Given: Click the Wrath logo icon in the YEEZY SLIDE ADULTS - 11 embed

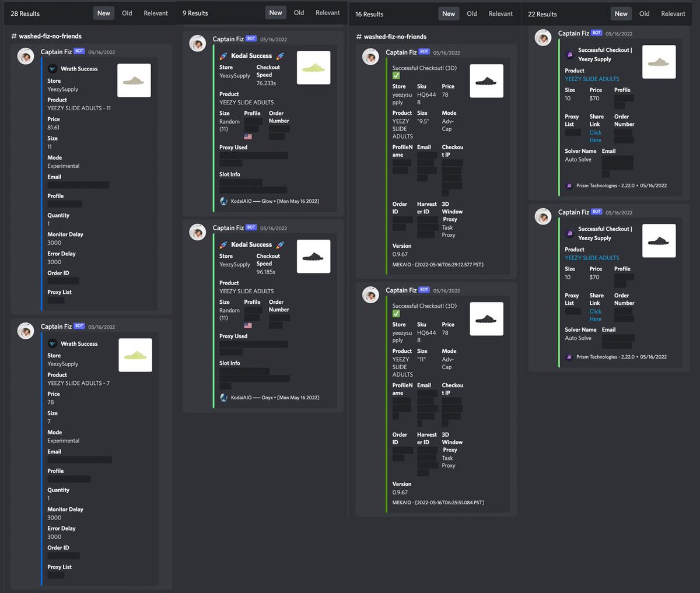Looking at the screenshot, I should (x=52, y=69).
